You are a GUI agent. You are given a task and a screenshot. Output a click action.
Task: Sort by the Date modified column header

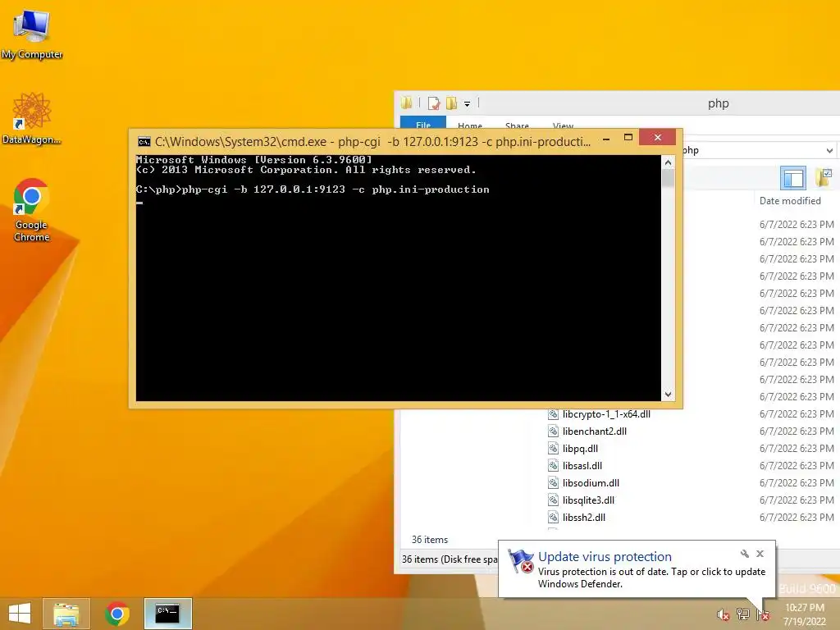click(790, 201)
